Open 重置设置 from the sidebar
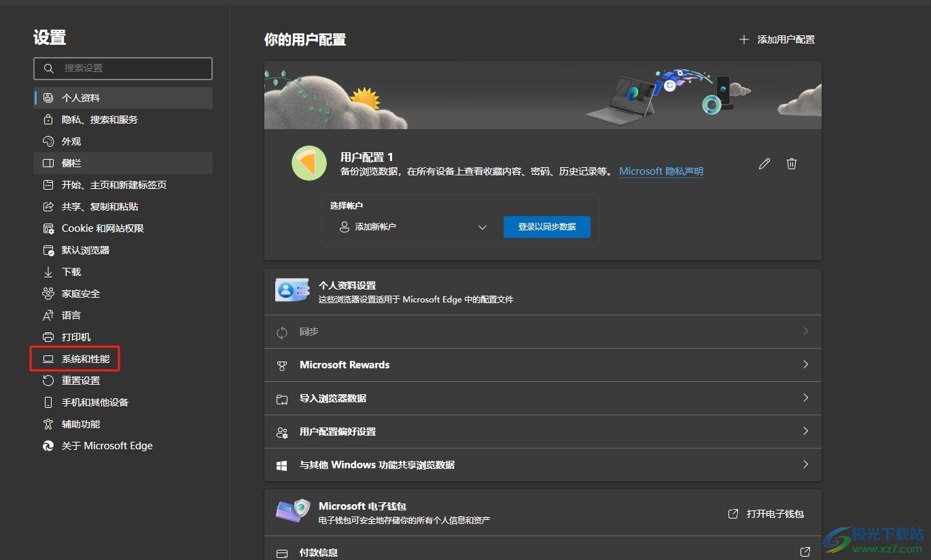The height and width of the screenshot is (560, 931). [123, 381]
